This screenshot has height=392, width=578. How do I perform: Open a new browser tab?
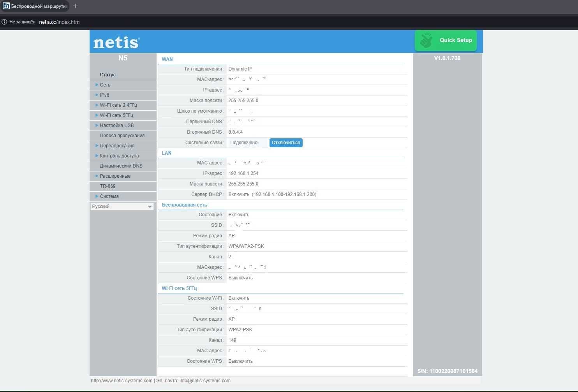(75, 6)
